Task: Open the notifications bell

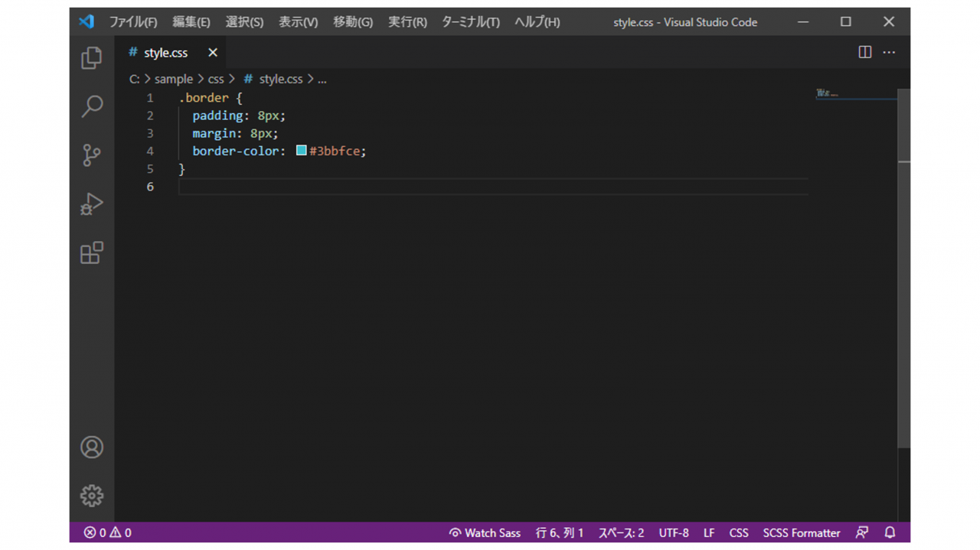Action: coord(890,532)
